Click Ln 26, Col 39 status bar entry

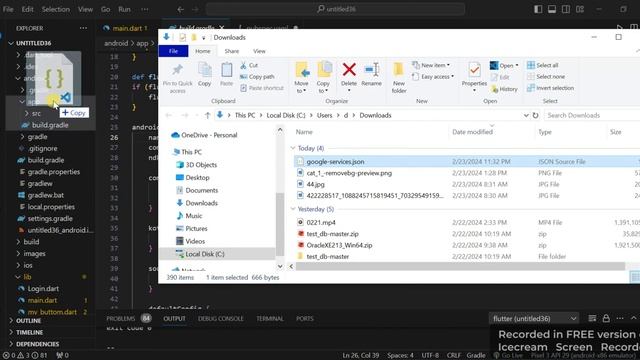click(360, 356)
